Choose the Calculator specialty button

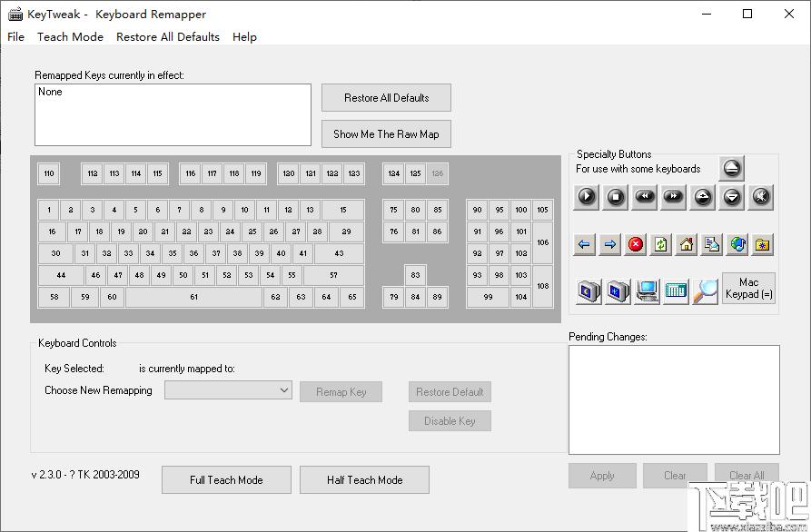point(676,291)
